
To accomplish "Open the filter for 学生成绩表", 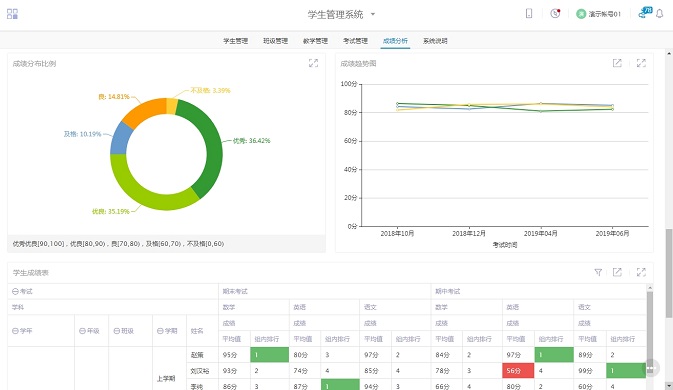I will (x=598, y=272).
